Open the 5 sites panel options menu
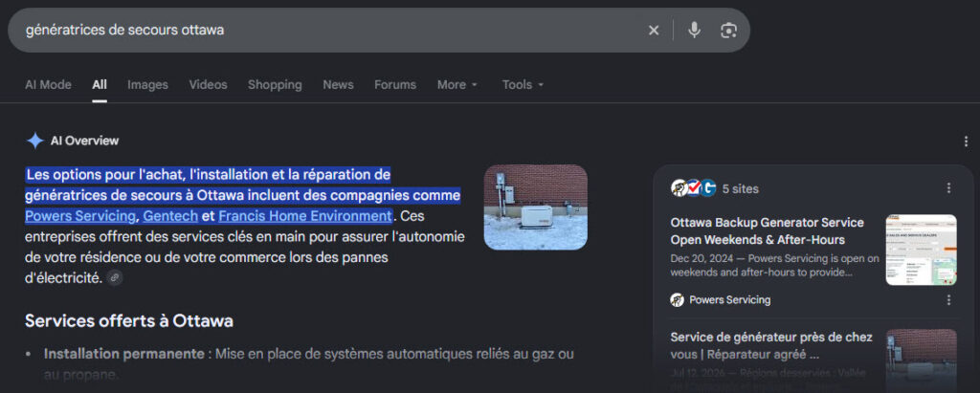The height and width of the screenshot is (393, 980). (x=948, y=188)
